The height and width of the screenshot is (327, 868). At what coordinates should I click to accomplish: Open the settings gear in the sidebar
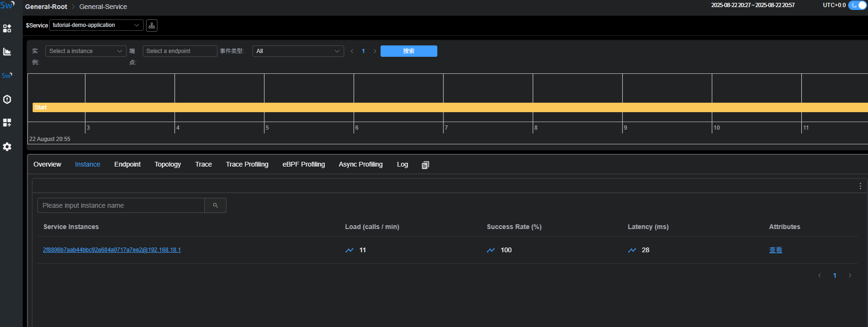point(7,147)
